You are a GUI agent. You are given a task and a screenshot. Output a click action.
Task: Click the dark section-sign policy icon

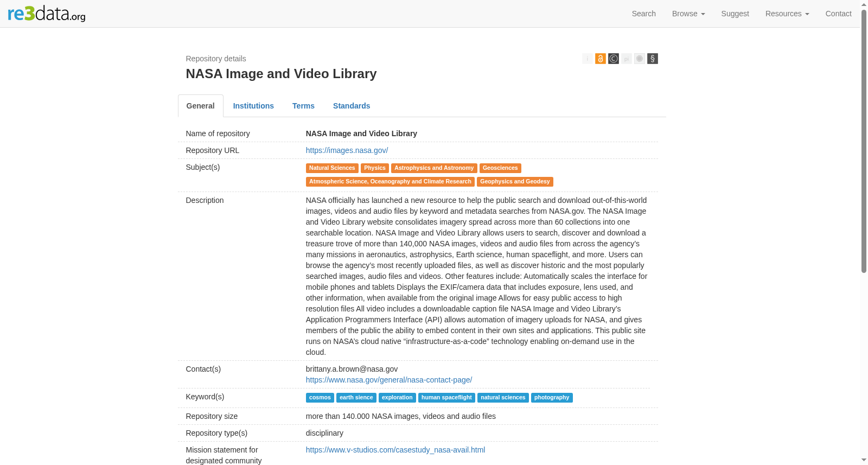click(653, 59)
